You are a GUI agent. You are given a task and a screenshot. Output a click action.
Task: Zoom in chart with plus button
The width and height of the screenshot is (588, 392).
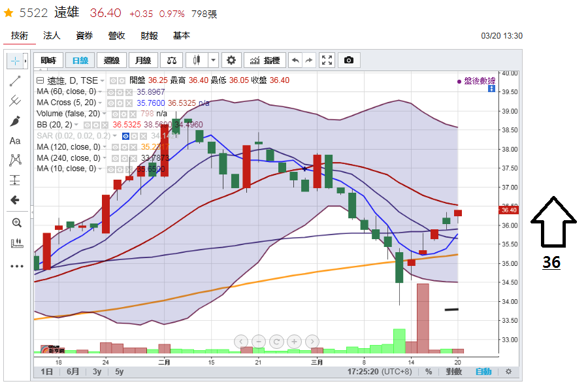[295, 342]
